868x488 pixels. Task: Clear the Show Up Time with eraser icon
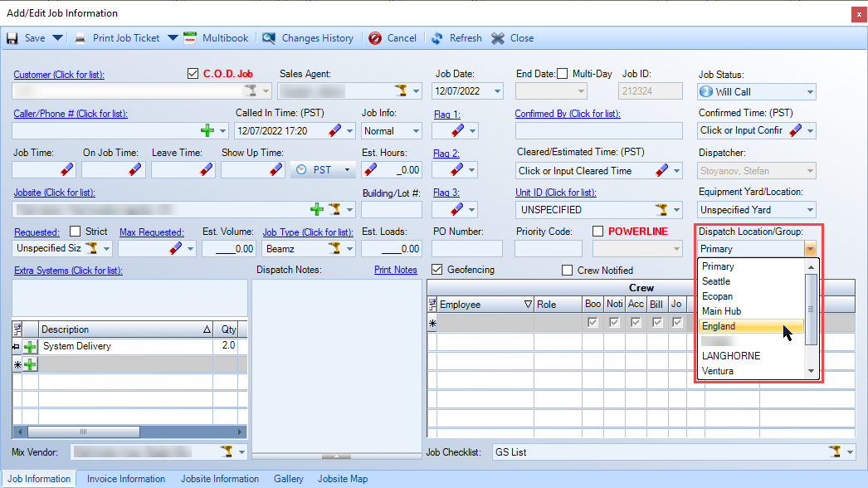pyautogui.click(x=276, y=170)
